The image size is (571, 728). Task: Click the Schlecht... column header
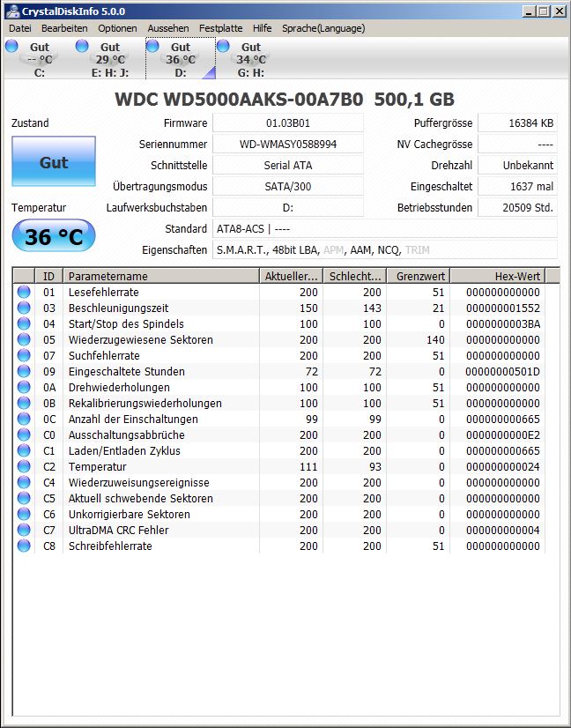pyautogui.click(x=355, y=276)
